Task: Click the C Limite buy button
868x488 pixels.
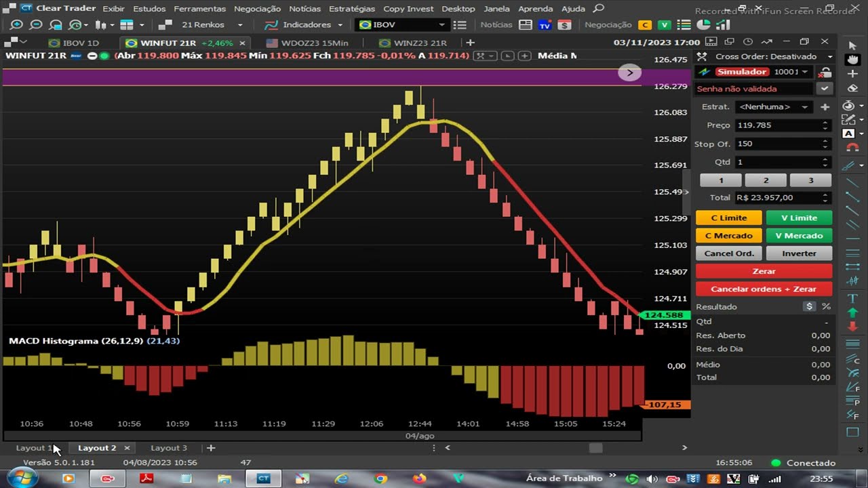Action: 729,218
